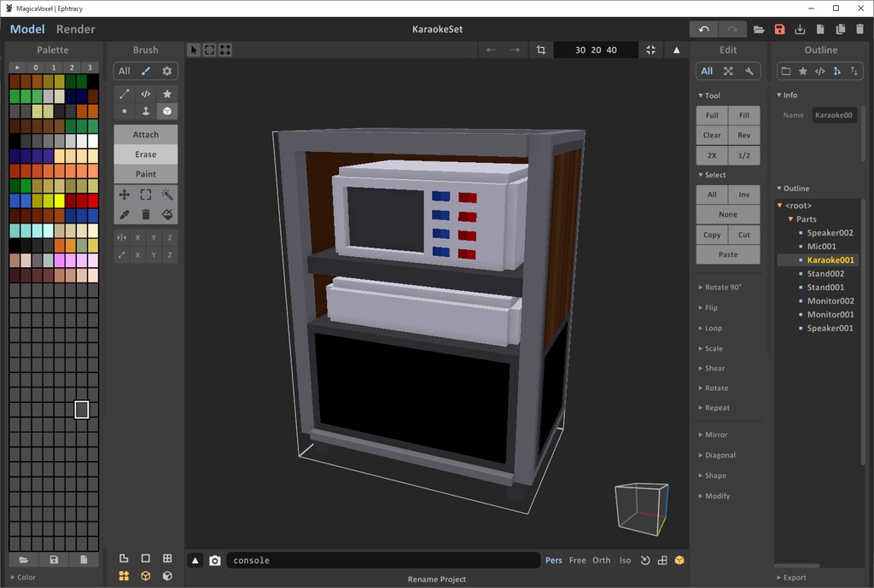The height and width of the screenshot is (588, 874).
Task: Expand the Rotate 90° section
Action: pos(720,287)
